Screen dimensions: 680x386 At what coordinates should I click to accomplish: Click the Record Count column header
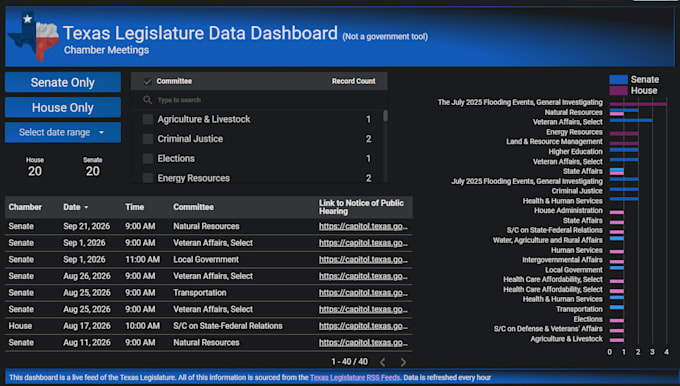(x=353, y=81)
